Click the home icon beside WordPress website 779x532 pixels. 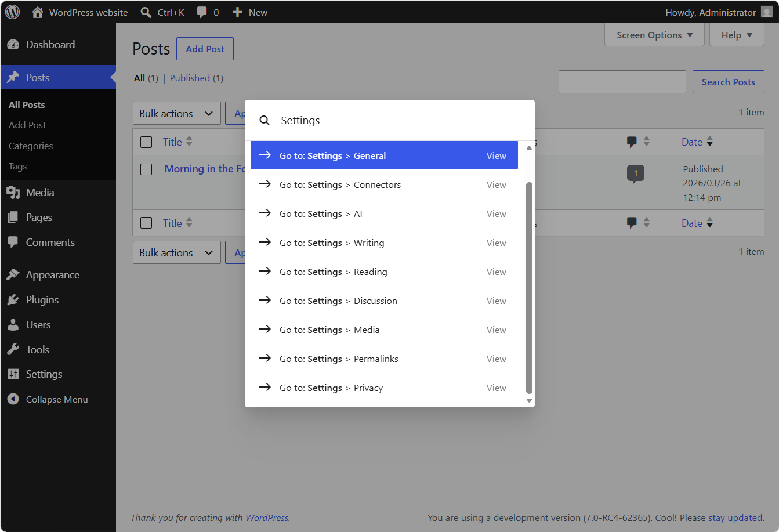pyautogui.click(x=38, y=12)
